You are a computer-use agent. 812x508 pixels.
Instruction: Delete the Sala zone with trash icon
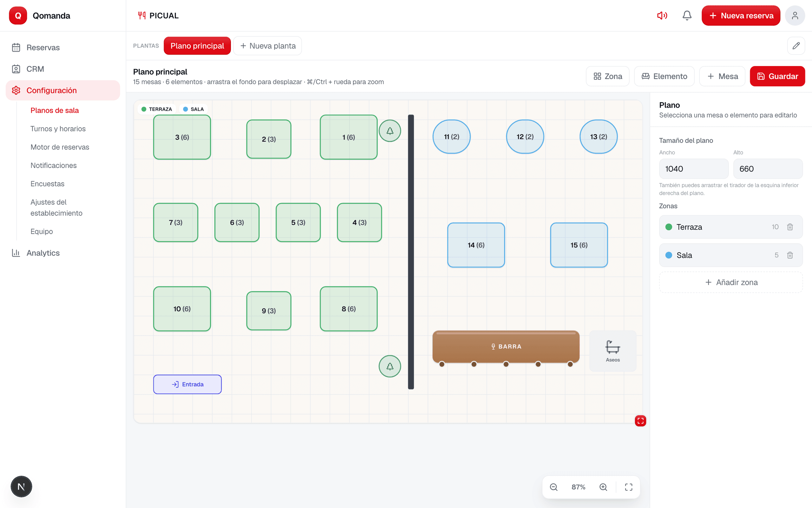[x=790, y=255]
